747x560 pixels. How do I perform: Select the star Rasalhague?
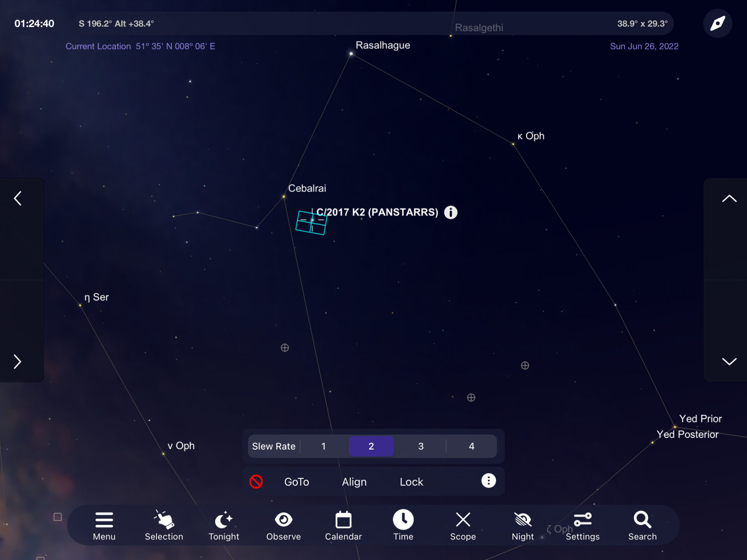[x=351, y=54]
